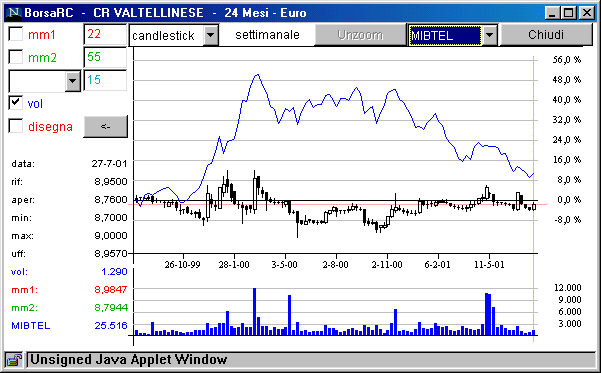The height and width of the screenshot is (373, 601).
Task: Click the 12.000 volume scale label
Action: [568, 288]
